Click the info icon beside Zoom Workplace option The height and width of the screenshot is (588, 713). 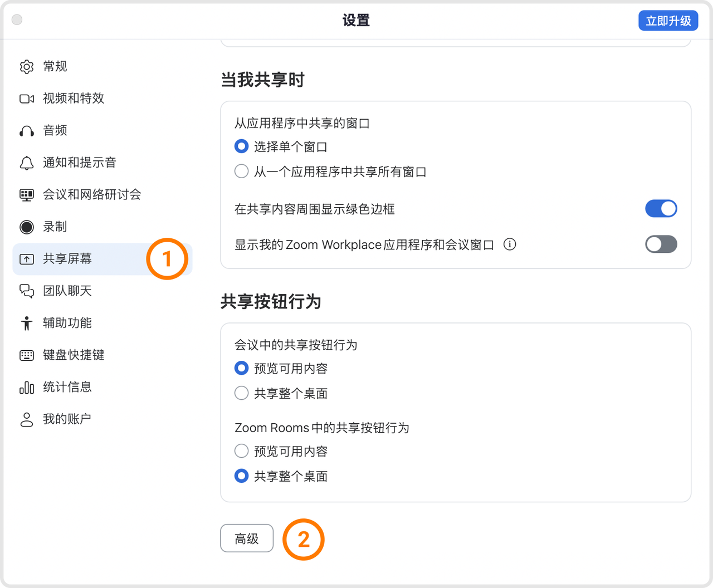(510, 244)
